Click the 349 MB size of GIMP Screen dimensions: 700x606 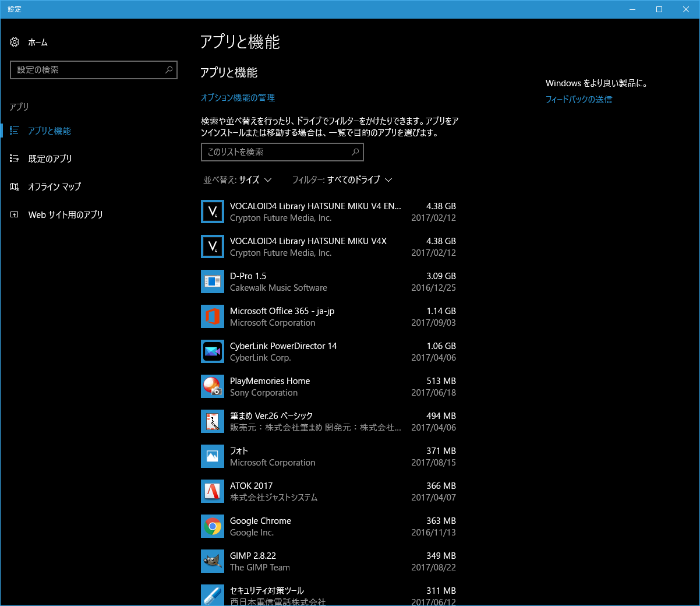tap(441, 556)
